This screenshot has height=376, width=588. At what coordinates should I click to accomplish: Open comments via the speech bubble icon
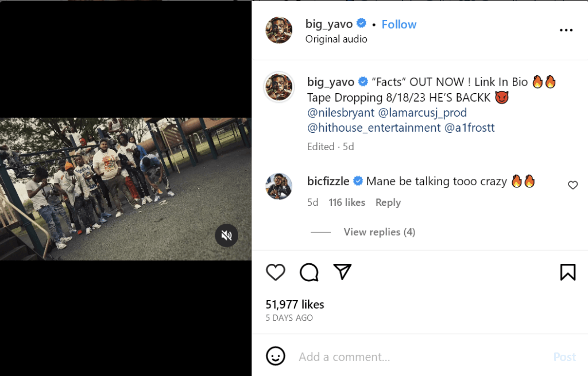tap(309, 272)
